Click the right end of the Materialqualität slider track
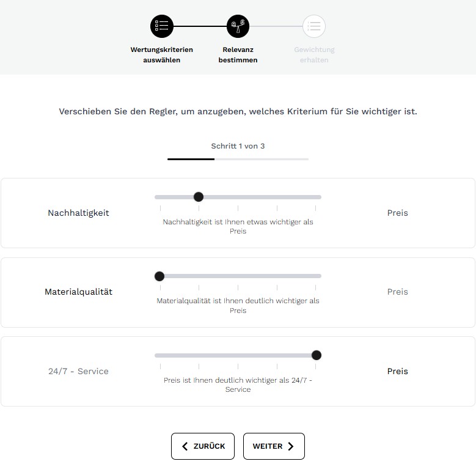The width and height of the screenshot is (476, 464). click(318, 276)
